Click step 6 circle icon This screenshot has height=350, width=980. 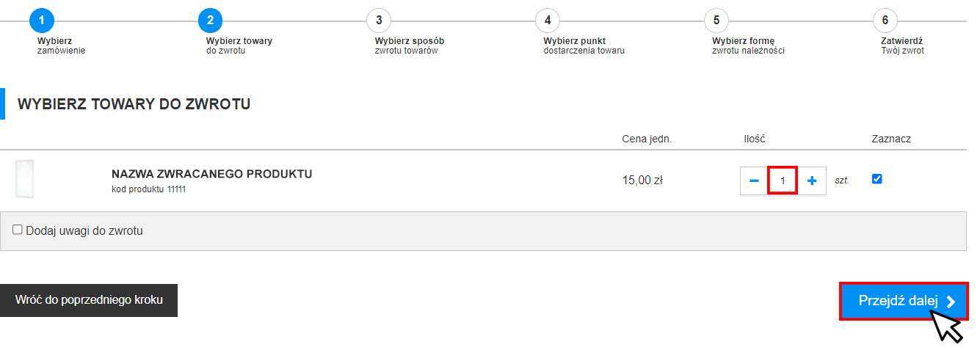(885, 21)
